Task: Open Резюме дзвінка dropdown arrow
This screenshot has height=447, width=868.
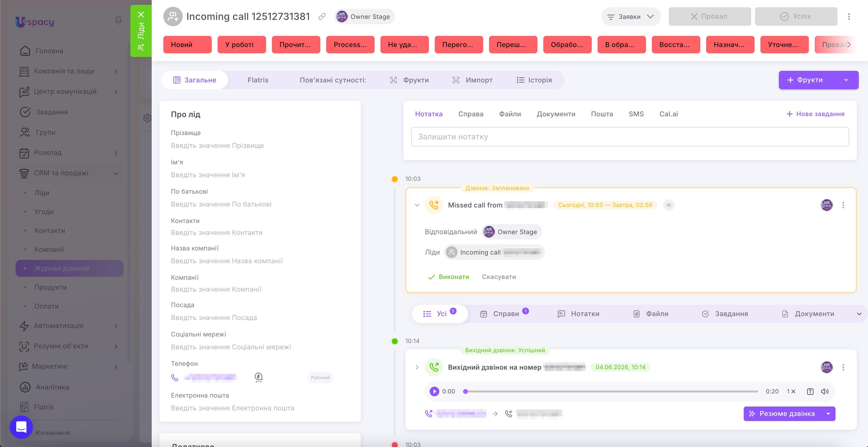Action: pos(828,414)
